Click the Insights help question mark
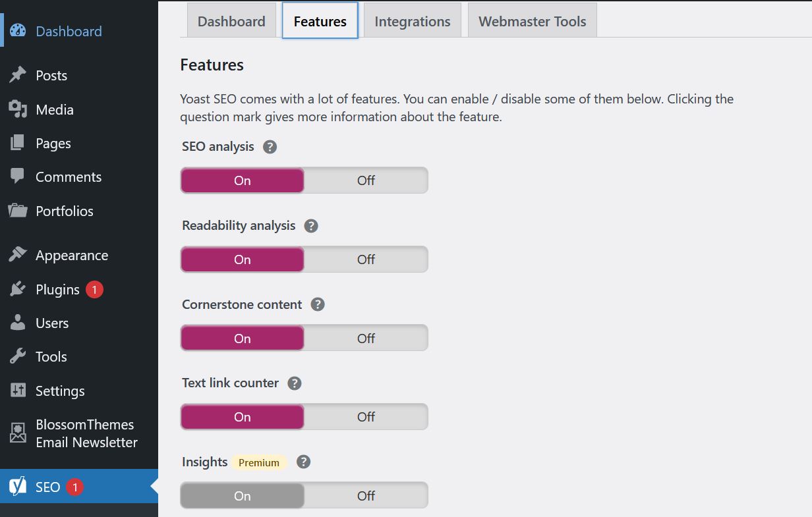 click(x=303, y=462)
